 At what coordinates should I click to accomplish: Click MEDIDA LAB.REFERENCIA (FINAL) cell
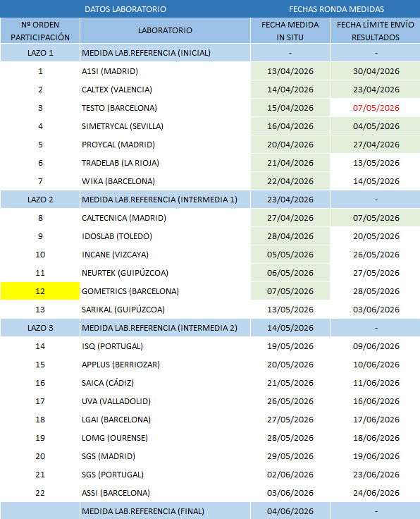point(165,511)
